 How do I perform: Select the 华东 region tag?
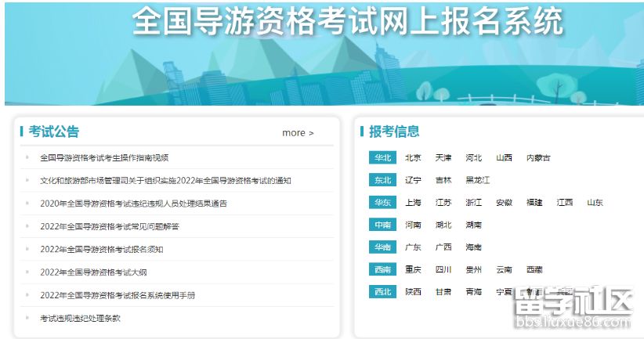[382, 202]
